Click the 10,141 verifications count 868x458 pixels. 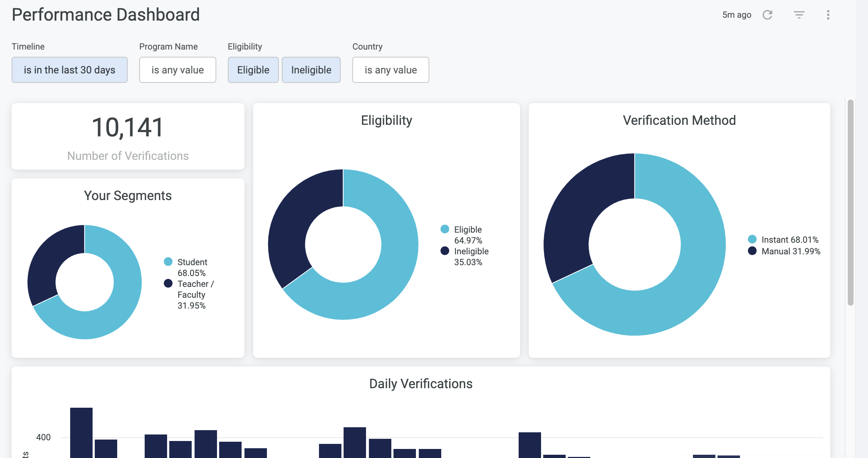(128, 127)
